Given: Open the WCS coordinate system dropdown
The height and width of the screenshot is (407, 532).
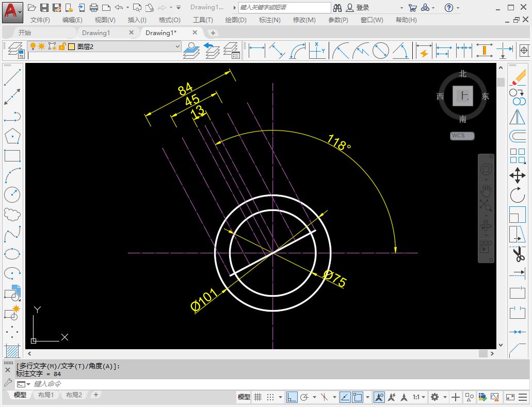Looking at the screenshot, I should [462, 136].
